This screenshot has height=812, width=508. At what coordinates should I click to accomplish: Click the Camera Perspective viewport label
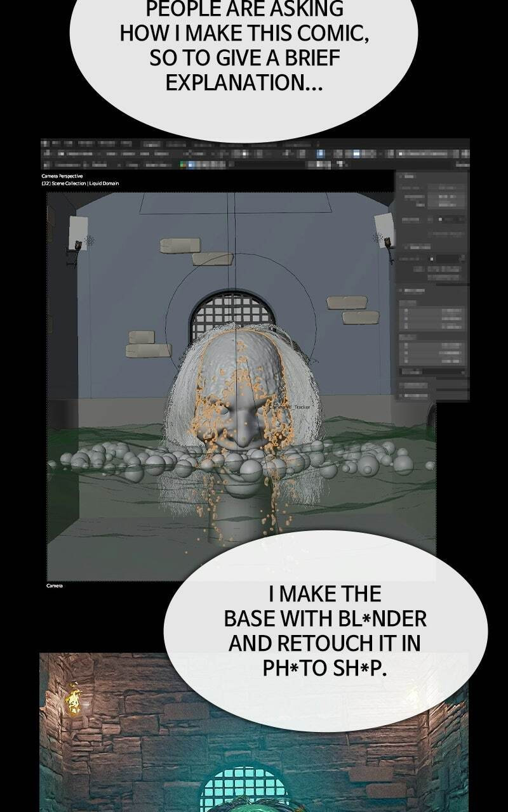point(62,176)
